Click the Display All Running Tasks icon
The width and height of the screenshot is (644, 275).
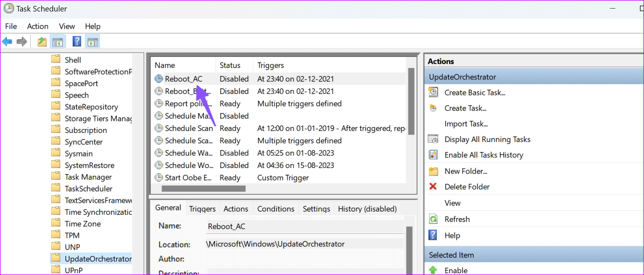(x=433, y=139)
